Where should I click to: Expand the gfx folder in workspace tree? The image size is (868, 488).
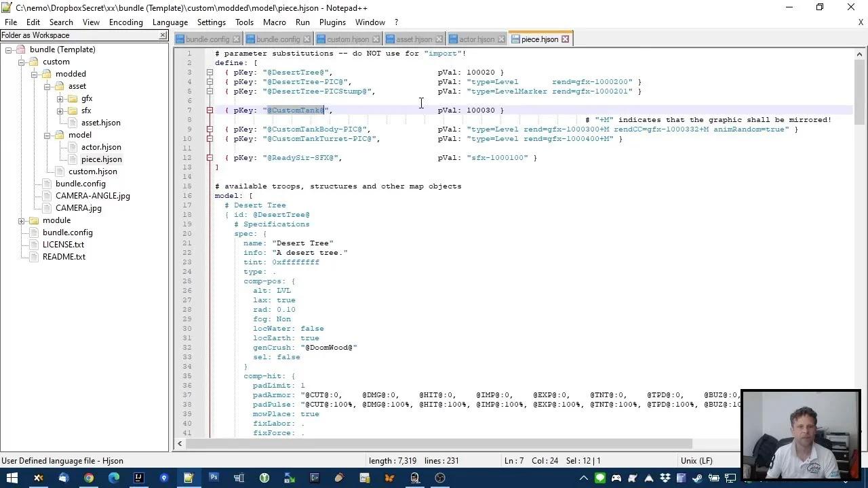(60, 98)
